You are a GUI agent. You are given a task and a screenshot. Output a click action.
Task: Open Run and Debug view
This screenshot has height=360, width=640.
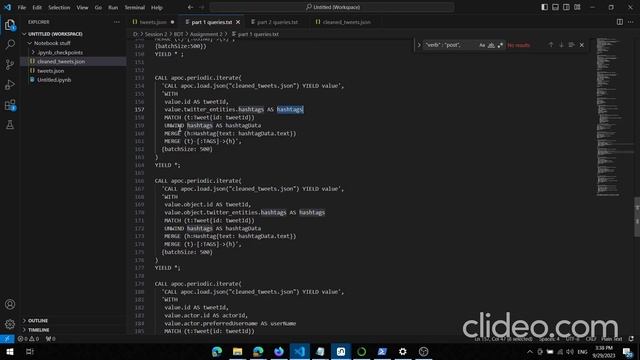tap(10, 84)
